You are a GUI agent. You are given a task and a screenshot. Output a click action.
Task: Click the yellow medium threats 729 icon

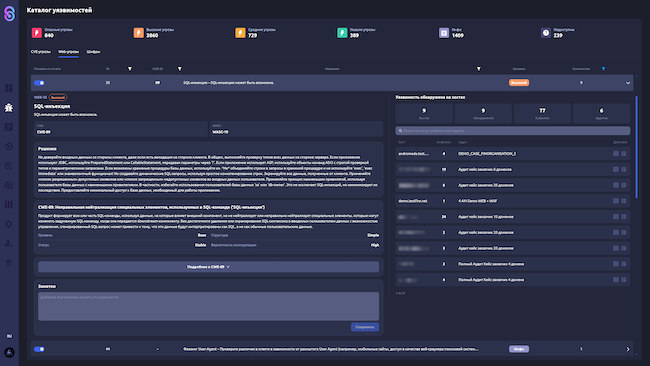[x=240, y=33]
